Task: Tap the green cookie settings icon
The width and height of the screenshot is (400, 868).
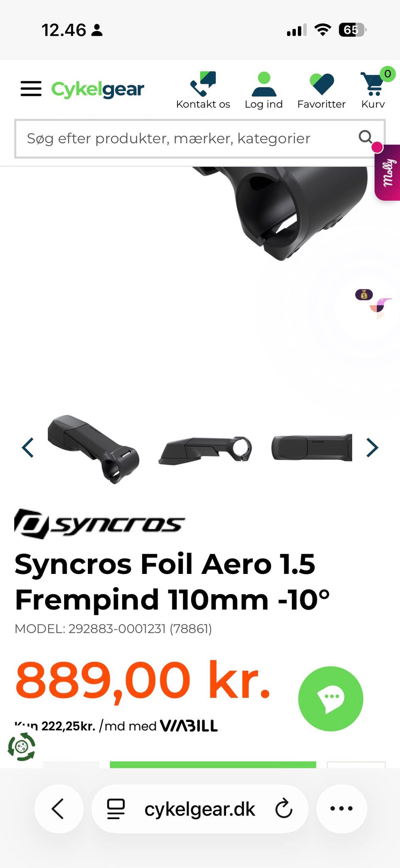Action: pyautogui.click(x=22, y=747)
